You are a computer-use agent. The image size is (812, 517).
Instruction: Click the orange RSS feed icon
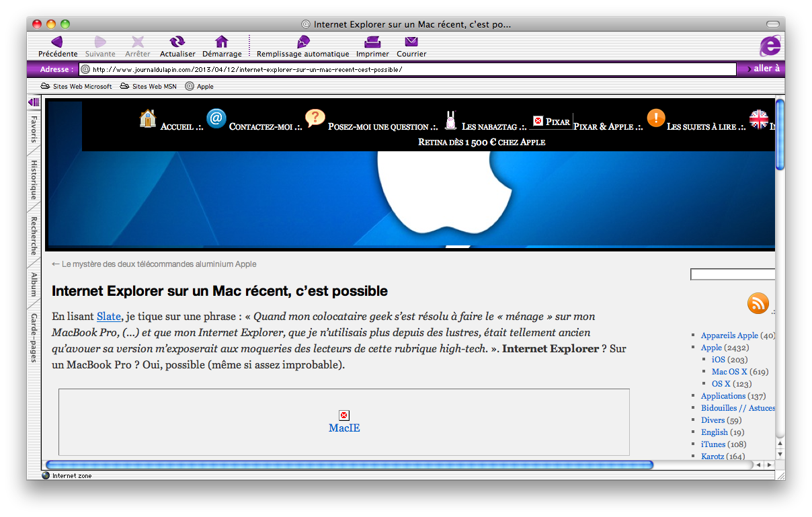(758, 303)
